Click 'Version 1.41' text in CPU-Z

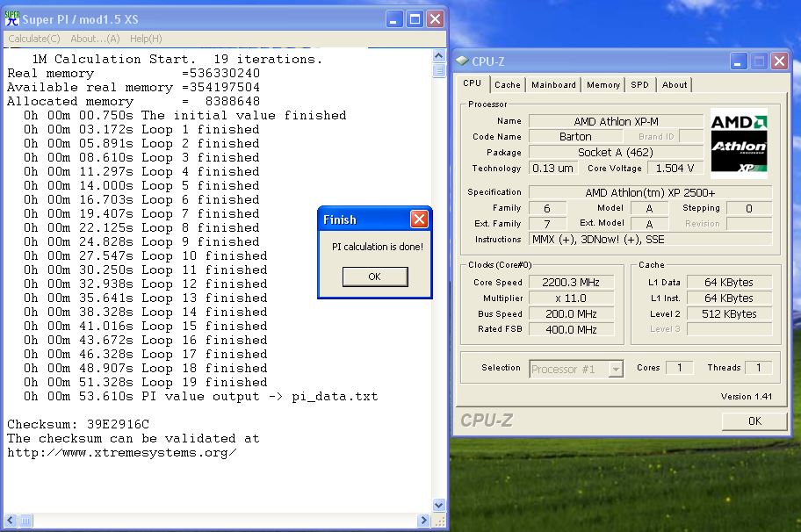point(747,396)
